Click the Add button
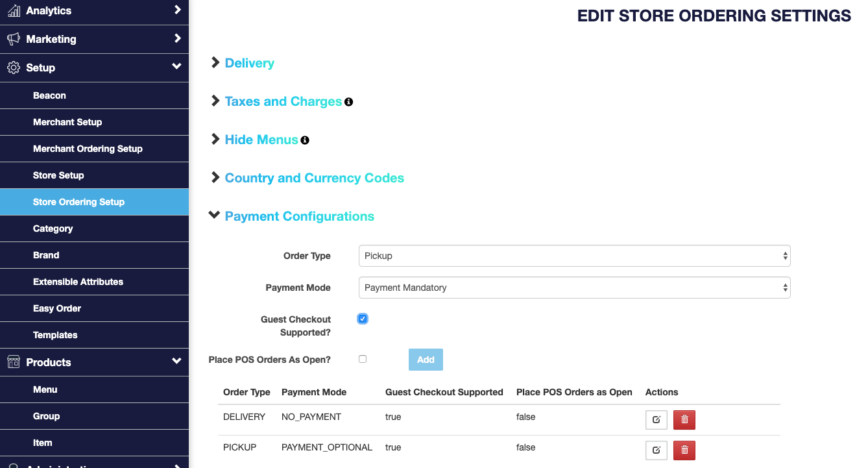 pyautogui.click(x=426, y=360)
